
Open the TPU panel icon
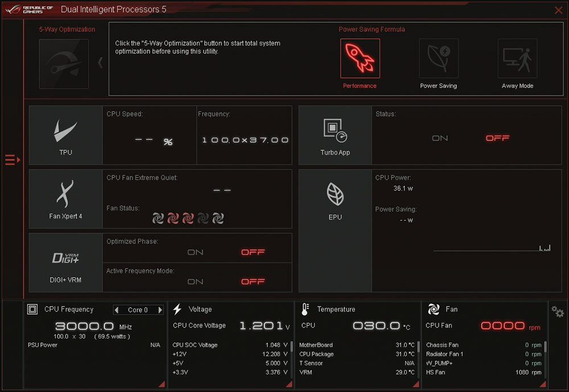65,131
